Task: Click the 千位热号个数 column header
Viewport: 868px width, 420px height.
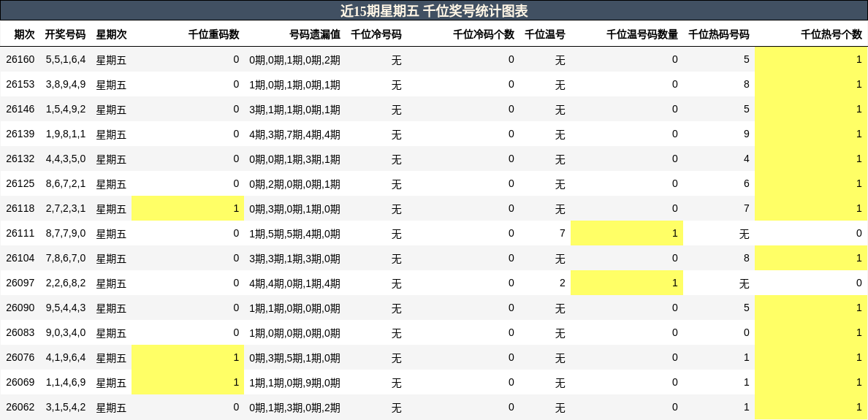Action: point(831,34)
